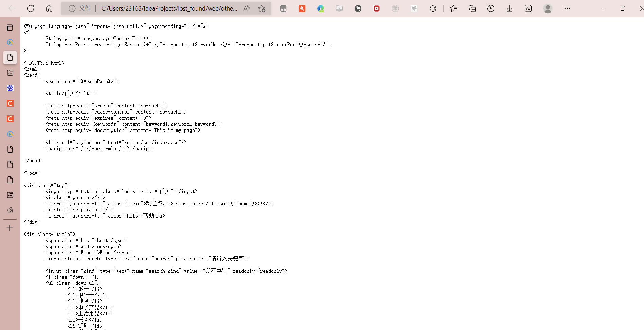Open the user profile menu
Image resolution: width=644 pixels, height=330 pixels.
(x=548, y=8)
